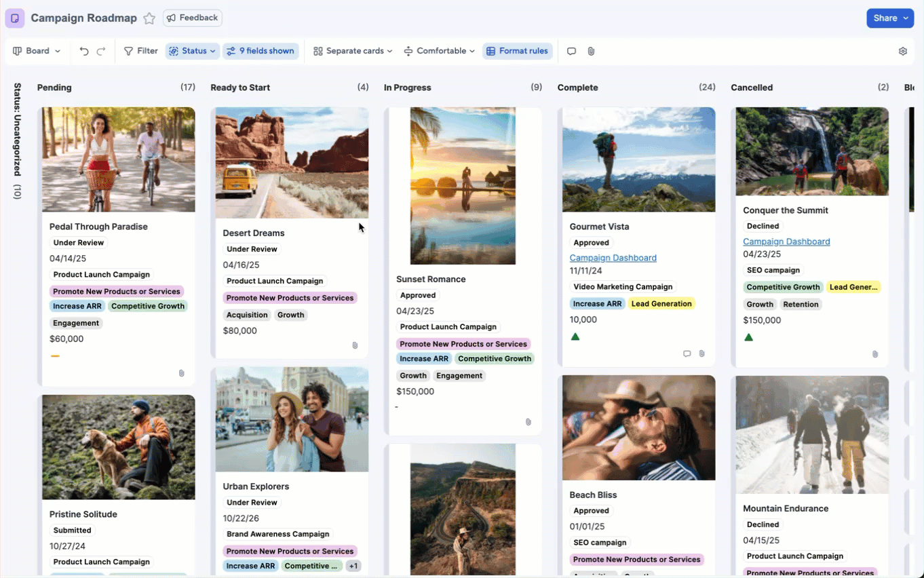Click Brand Awareness Campaign tag on Urban Explorers

(x=278, y=534)
